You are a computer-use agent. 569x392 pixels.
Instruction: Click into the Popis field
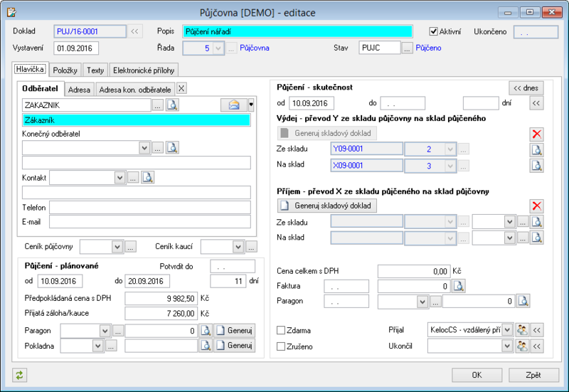(x=297, y=31)
